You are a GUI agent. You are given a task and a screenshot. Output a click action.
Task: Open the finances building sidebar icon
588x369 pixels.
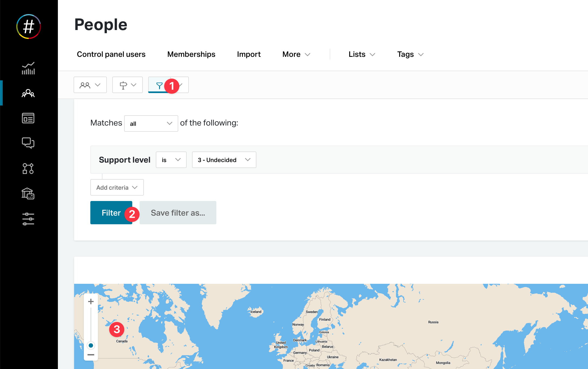(28, 193)
